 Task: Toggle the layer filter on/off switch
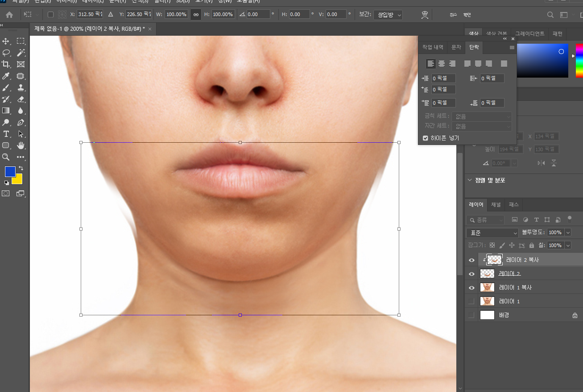pos(570,219)
